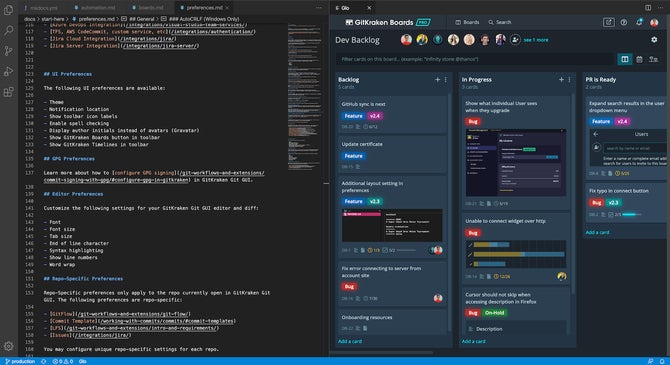The width and height of the screenshot is (670, 365).
Task: Focus the filter cards input field
Action: pos(475,59)
